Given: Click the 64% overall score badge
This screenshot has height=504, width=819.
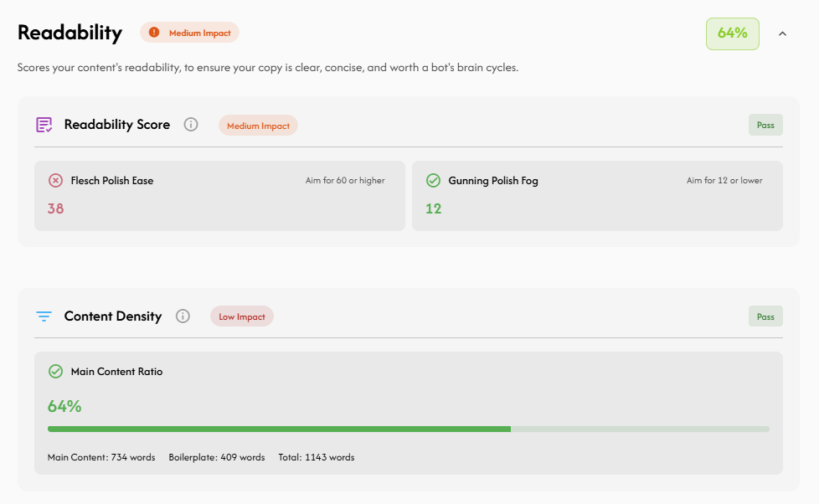Looking at the screenshot, I should [x=732, y=33].
